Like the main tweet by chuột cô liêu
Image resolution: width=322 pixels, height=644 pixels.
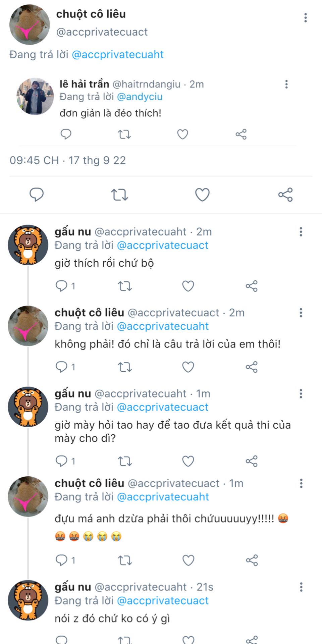(x=202, y=195)
